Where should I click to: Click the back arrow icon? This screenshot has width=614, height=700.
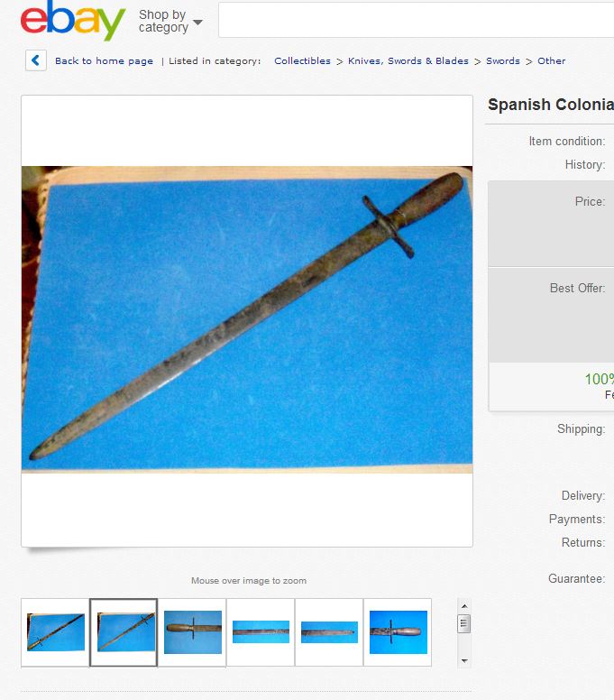tap(36, 60)
